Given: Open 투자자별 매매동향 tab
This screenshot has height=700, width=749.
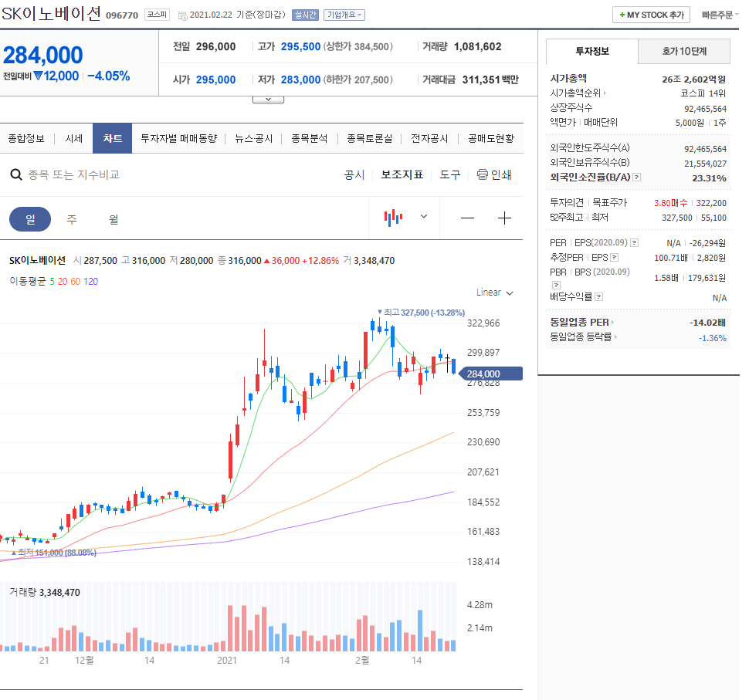Looking at the screenshot, I should click(178, 138).
